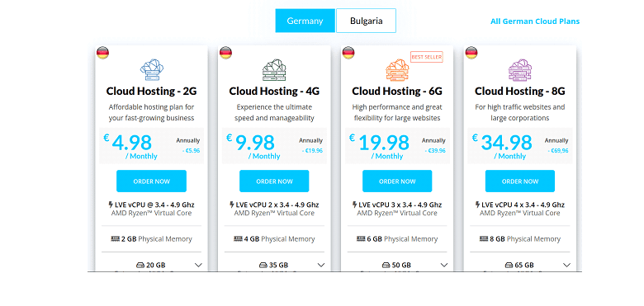Switch to the Bulgaria location tab
The width and height of the screenshot is (644, 306).
click(x=366, y=21)
